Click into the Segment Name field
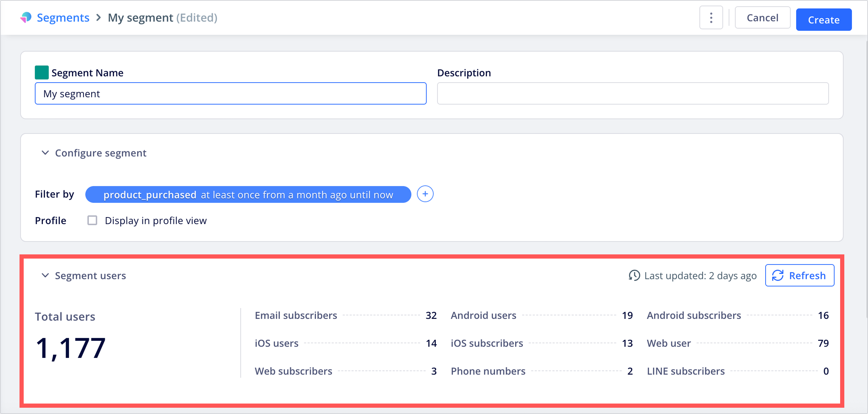The height and width of the screenshot is (414, 868). coord(231,93)
